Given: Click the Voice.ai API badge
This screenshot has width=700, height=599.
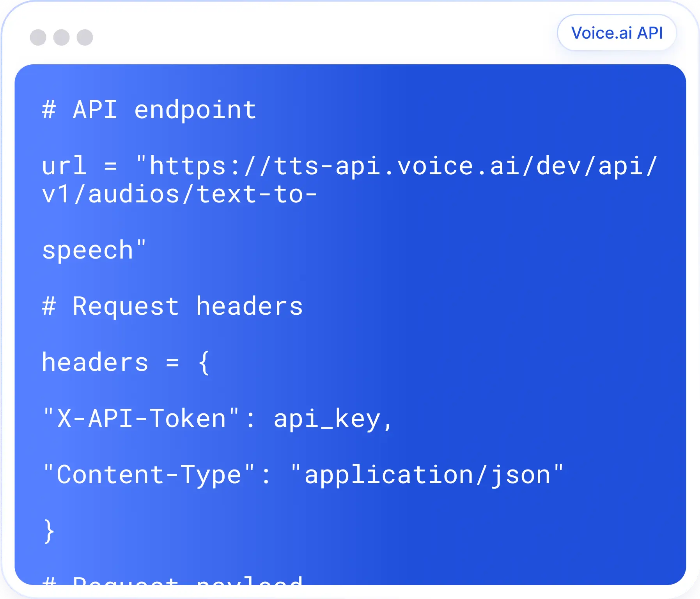Looking at the screenshot, I should (617, 33).
